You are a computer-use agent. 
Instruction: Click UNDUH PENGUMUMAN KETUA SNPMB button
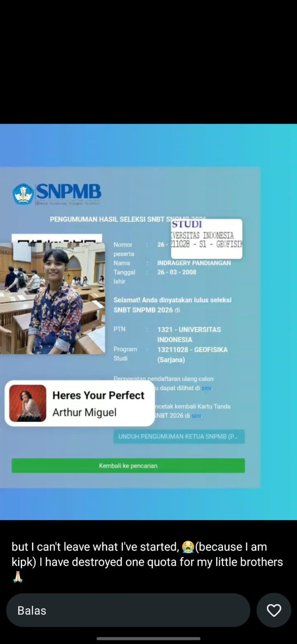[x=179, y=436]
